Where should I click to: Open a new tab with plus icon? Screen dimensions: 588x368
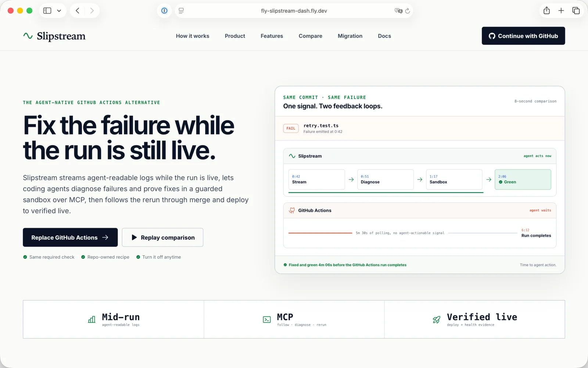click(561, 11)
